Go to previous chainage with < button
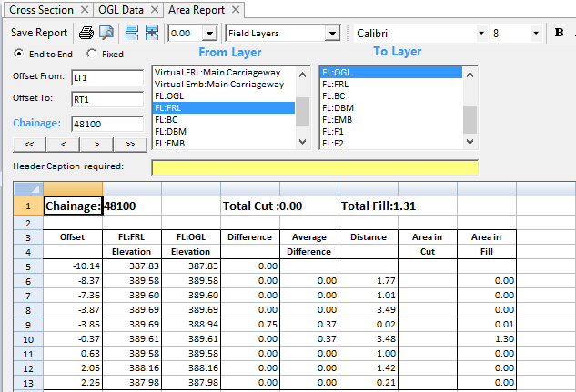This screenshot has width=576, height=392. (x=63, y=144)
